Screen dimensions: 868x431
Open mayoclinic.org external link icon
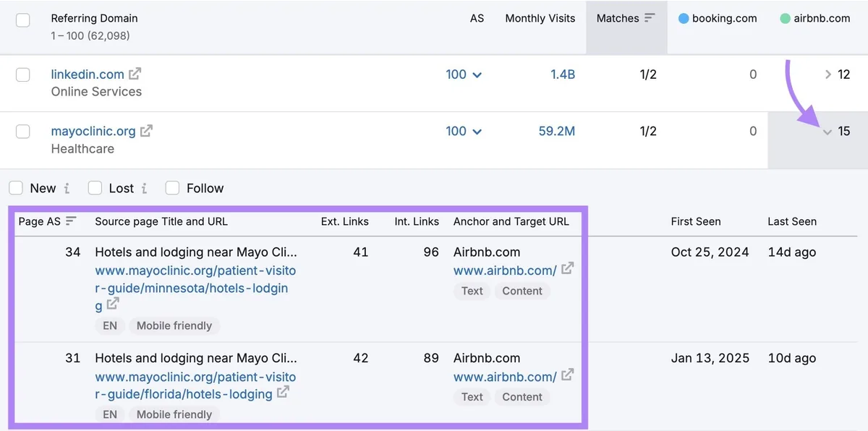[x=146, y=131]
